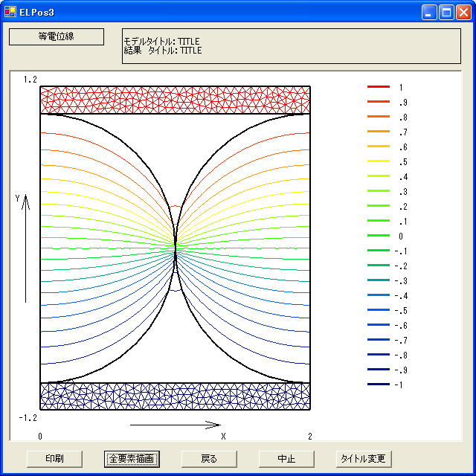Image resolution: width=476 pixels, height=476 pixels.
Task: Click the 1.2 upper Y-axis value
Action: pyautogui.click(x=30, y=80)
